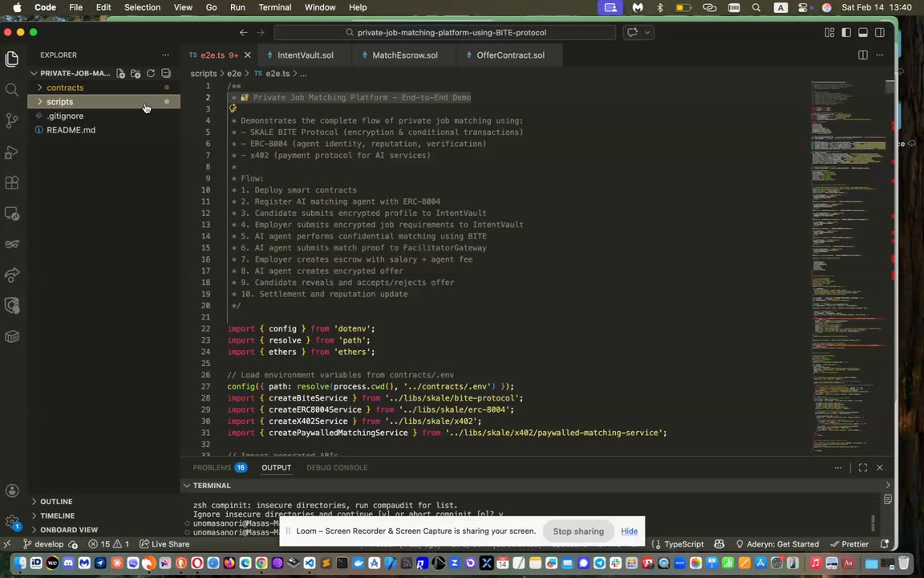Click New File icon in Explorer header
This screenshot has height=578, width=924.
pyautogui.click(x=120, y=73)
